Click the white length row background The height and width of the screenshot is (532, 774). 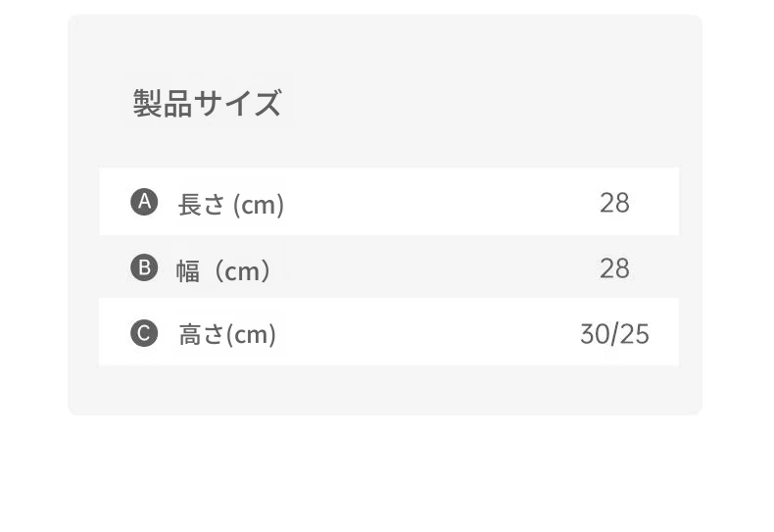[x=389, y=202]
